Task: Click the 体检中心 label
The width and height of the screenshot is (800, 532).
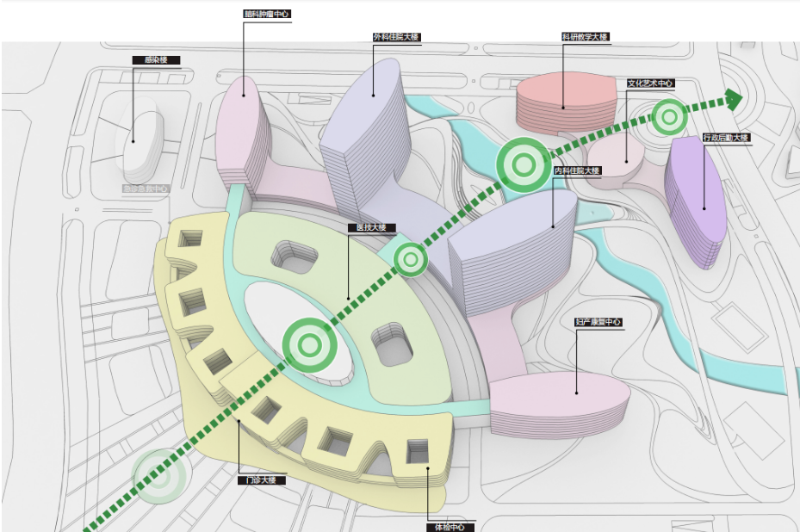Action: click(x=450, y=527)
